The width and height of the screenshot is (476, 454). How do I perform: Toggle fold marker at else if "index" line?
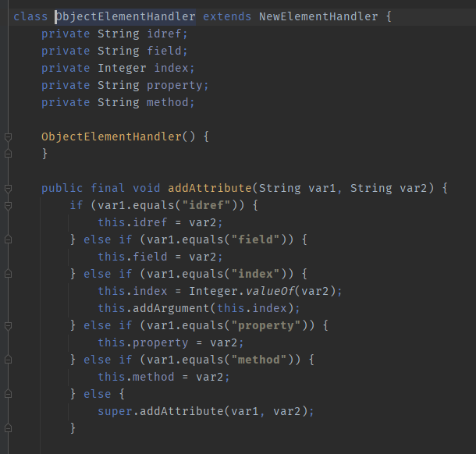tap(9, 274)
